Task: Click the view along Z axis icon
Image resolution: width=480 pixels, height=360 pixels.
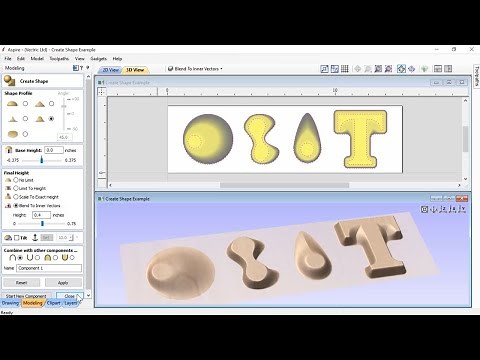Action: click(443, 209)
